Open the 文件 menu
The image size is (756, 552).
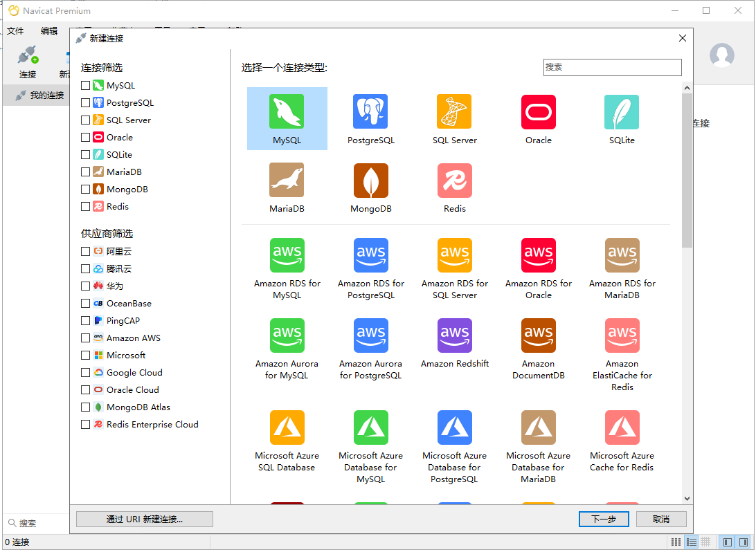click(x=15, y=31)
